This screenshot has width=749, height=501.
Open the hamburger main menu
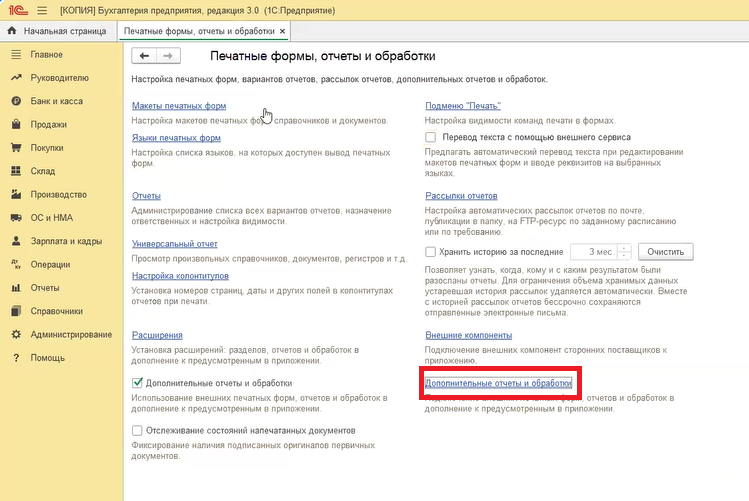pos(41,9)
